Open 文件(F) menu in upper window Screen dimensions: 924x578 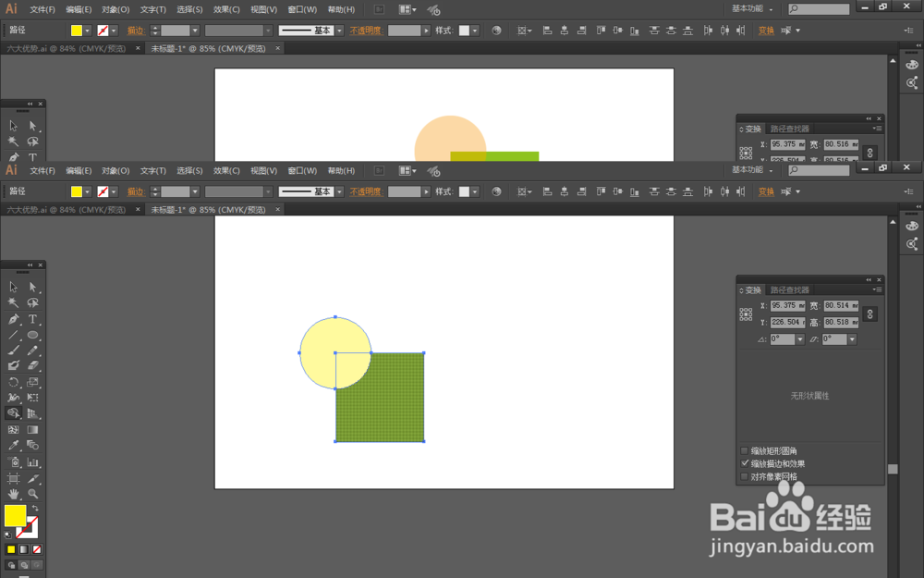tap(43, 9)
